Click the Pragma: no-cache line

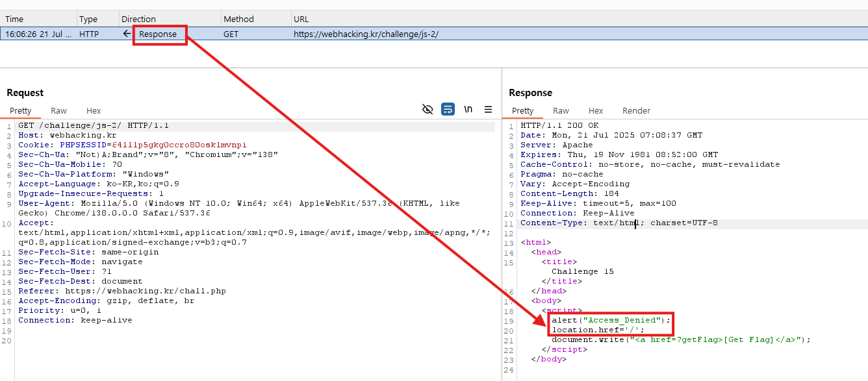coord(562,175)
